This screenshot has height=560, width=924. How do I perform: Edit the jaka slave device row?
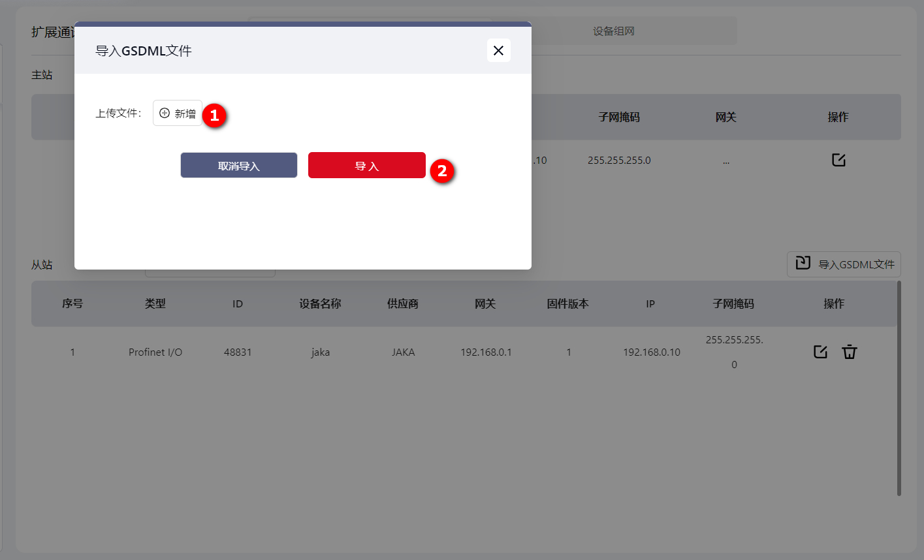pos(820,352)
